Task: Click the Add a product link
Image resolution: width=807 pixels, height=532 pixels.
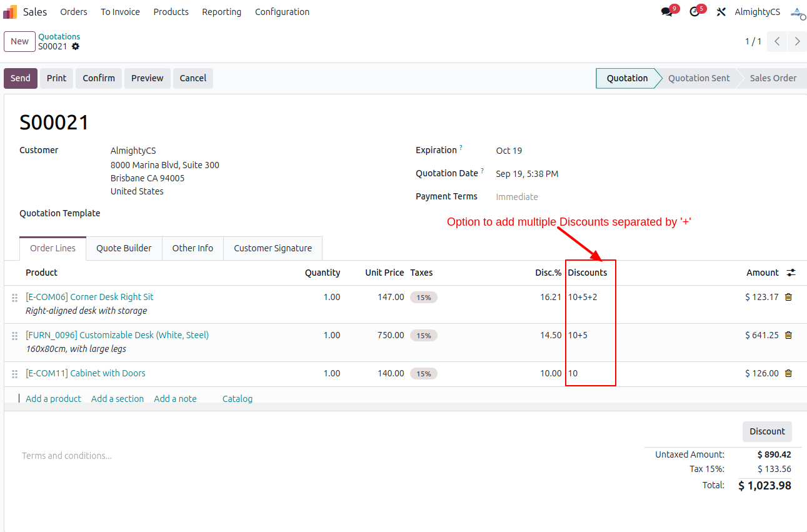Action: (x=53, y=399)
